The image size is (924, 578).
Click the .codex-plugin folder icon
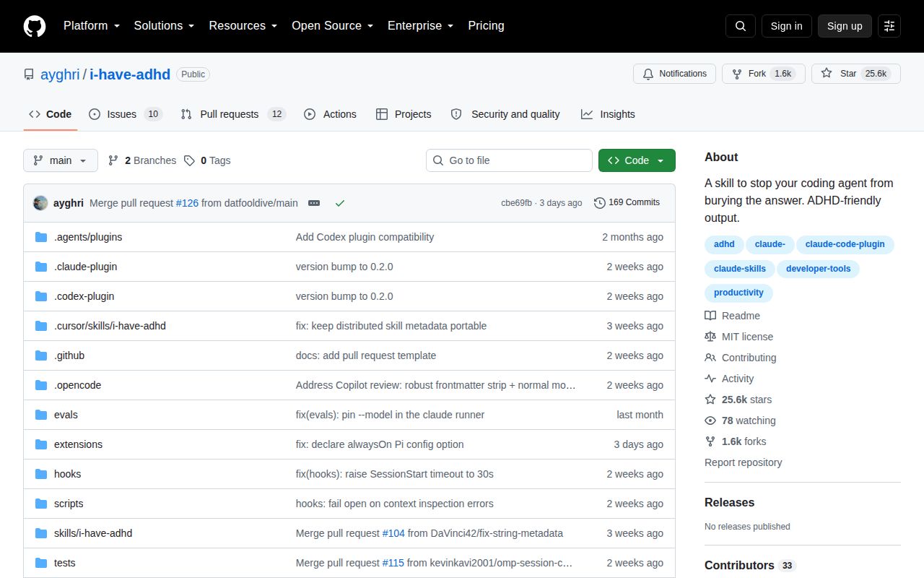tap(41, 296)
